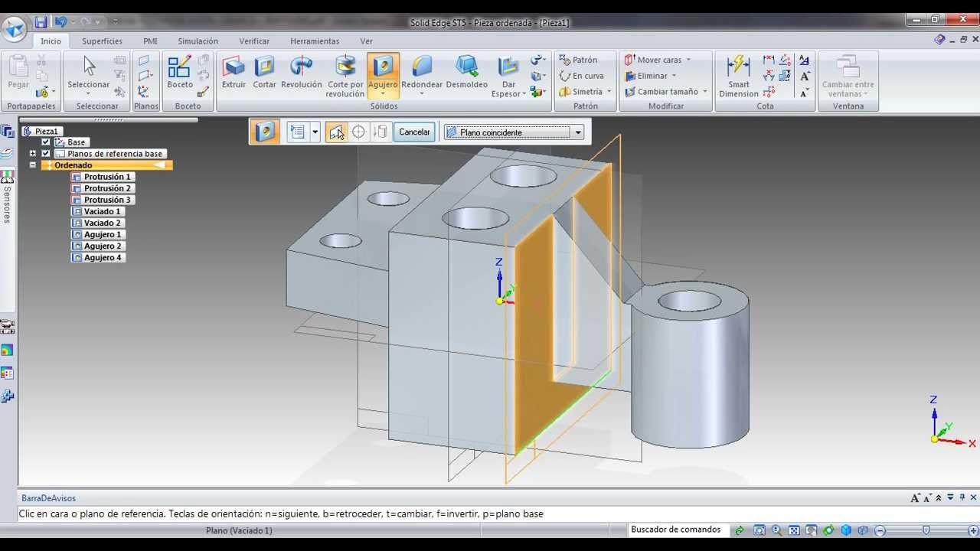Click the Patrón tool
Screen dimensions: 980x551
[x=578, y=60]
